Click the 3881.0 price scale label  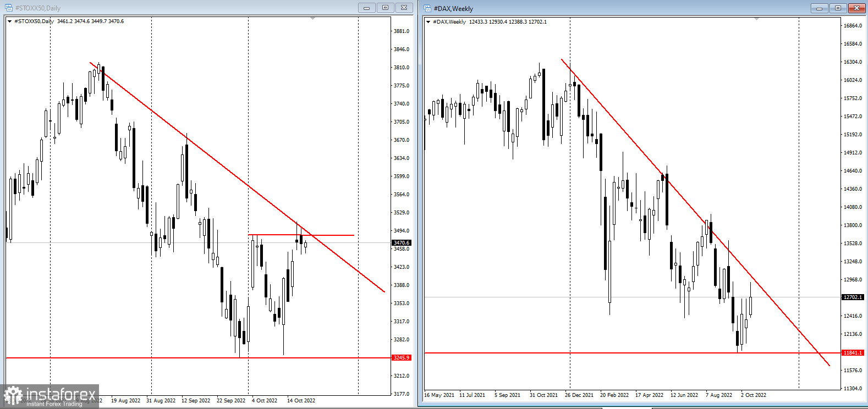pyautogui.click(x=402, y=31)
